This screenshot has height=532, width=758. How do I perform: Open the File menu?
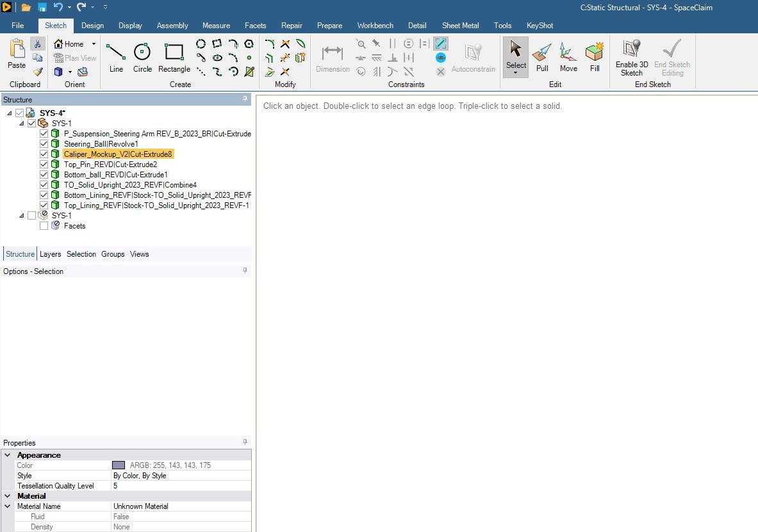coord(18,26)
